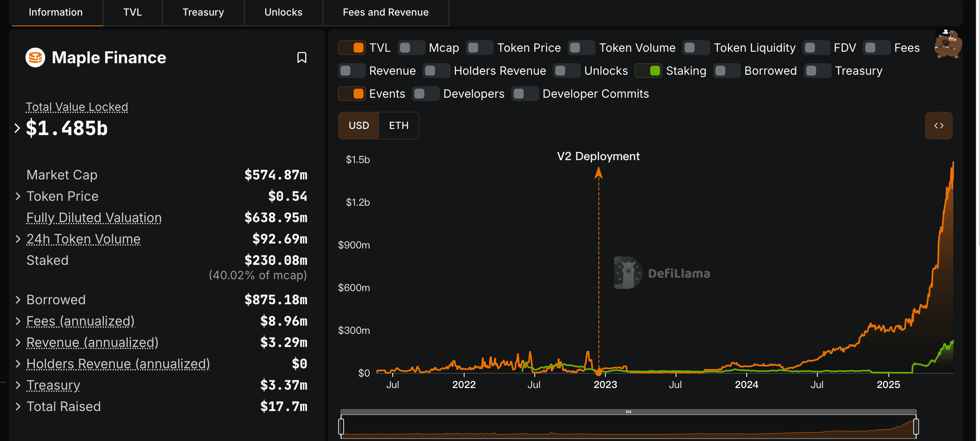Image resolution: width=980 pixels, height=441 pixels.
Task: Click the Staked value $230.08m
Action: point(276,260)
